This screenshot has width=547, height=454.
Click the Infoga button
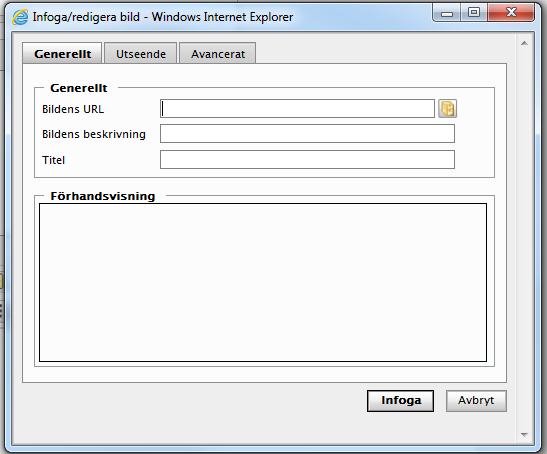pyautogui.click(x=400, y=401)
